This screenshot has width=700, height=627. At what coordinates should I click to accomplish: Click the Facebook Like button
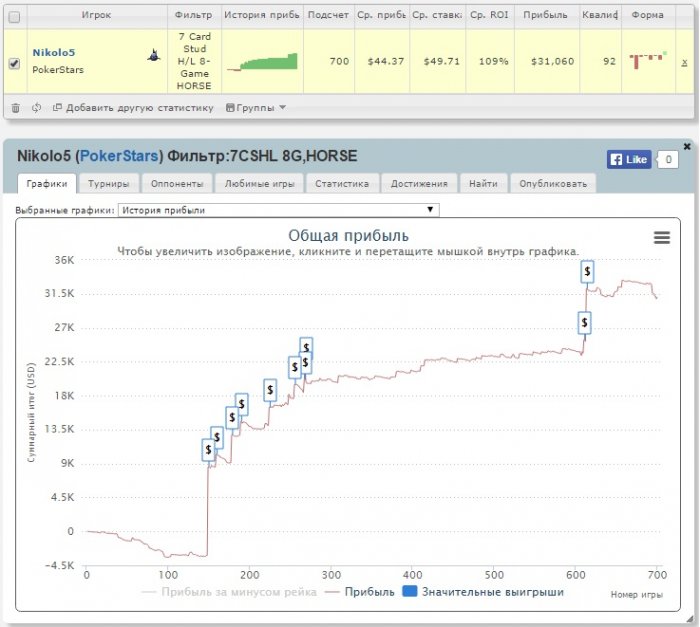[x=629, y=159]
